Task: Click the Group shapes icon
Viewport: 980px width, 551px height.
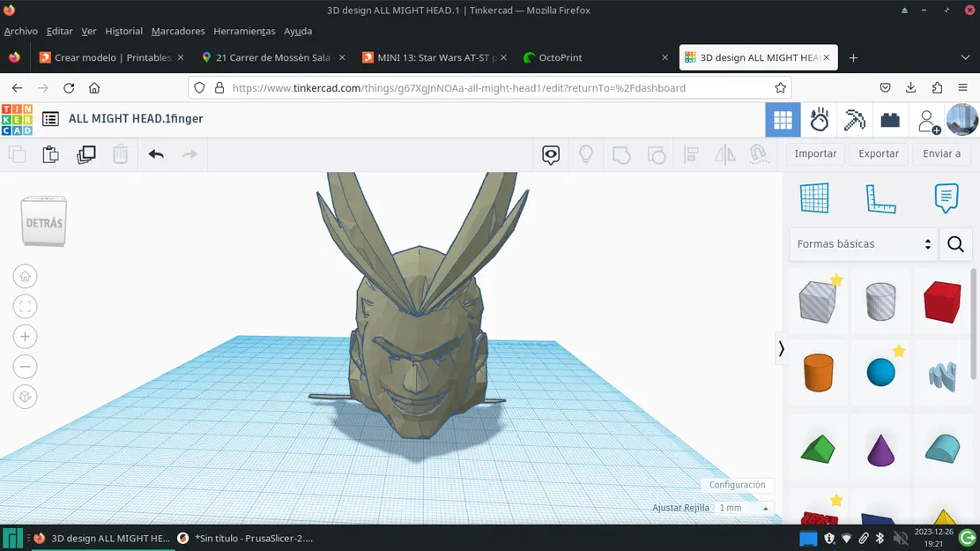Action: [621, 154]
